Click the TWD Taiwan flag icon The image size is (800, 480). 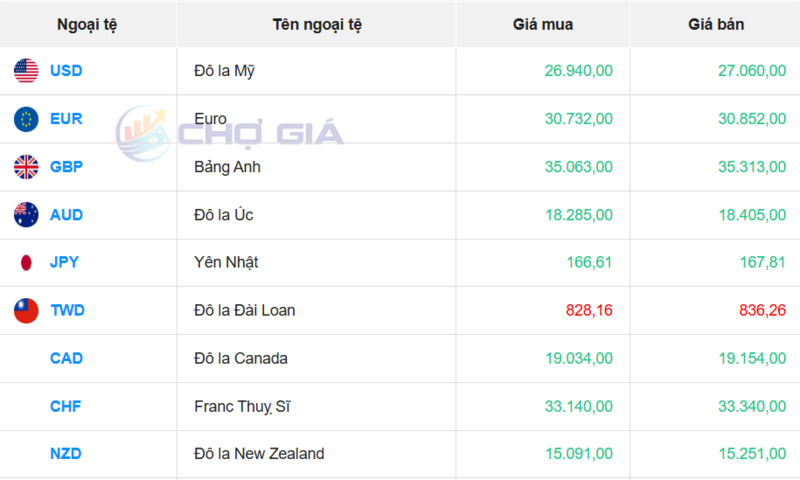pos(26,311)
